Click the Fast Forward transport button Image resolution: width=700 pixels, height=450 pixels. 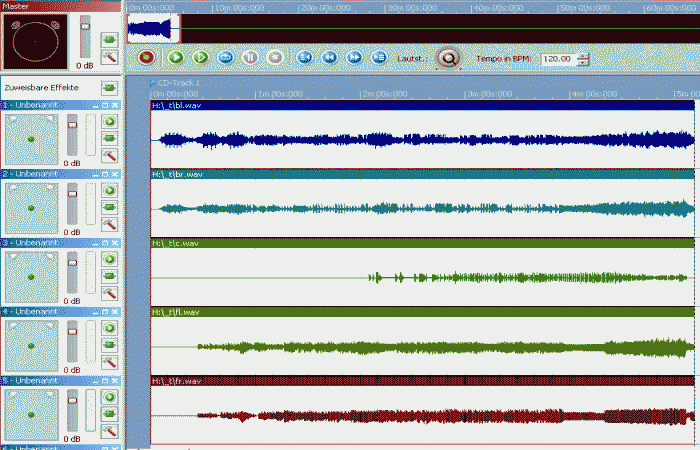pyautogui.click(x=353, y=58)
